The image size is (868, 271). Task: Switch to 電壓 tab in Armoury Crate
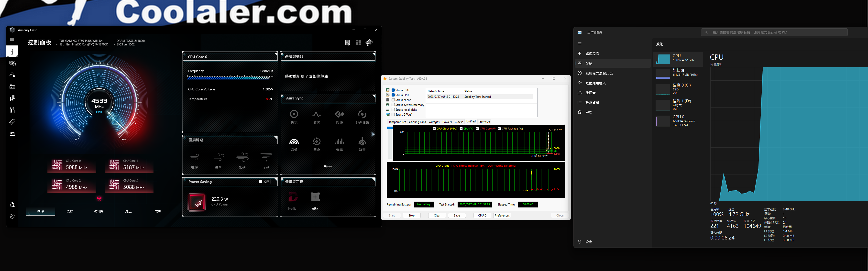(x=158, y=211)
